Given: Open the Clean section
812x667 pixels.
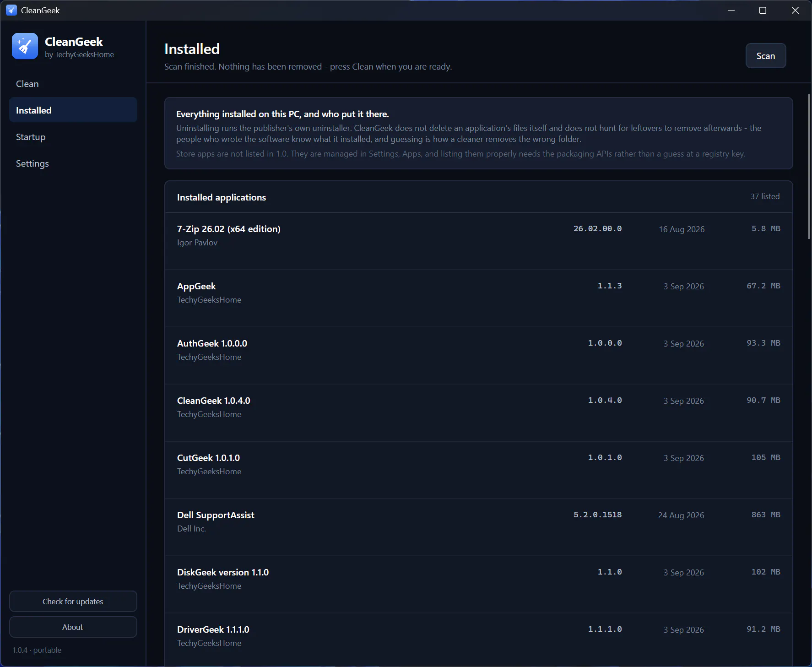Looking at the screenshot, I should pos(73,84).
